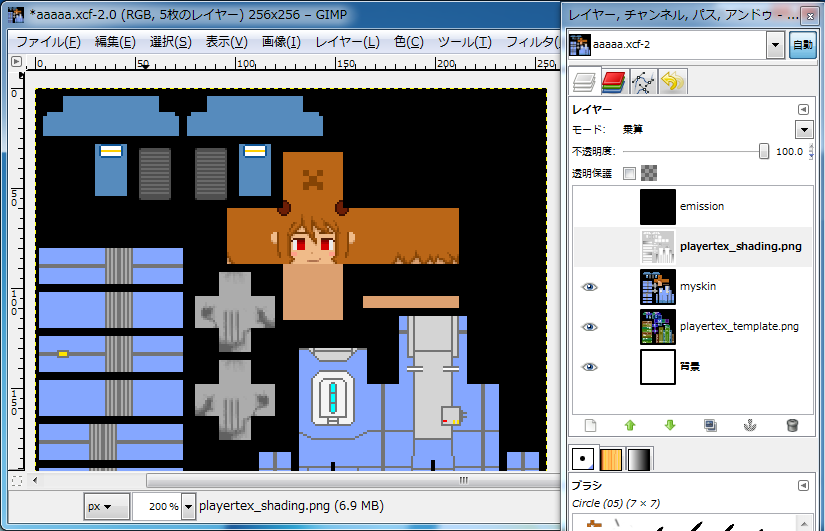The image size is (825, 531).
Task: Hide the myskin layer
Action: (589, 287)
